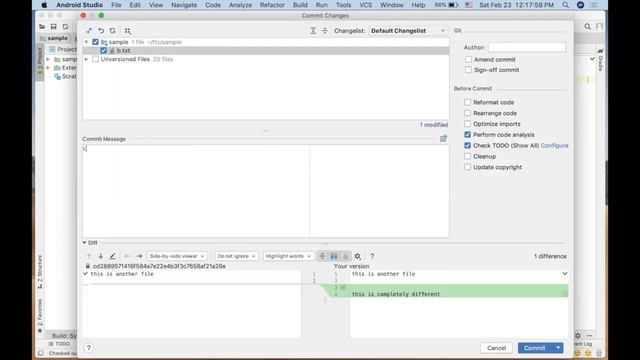Open commit message history icon
Screen dimensions: 640x360
[x=443, y=139]
